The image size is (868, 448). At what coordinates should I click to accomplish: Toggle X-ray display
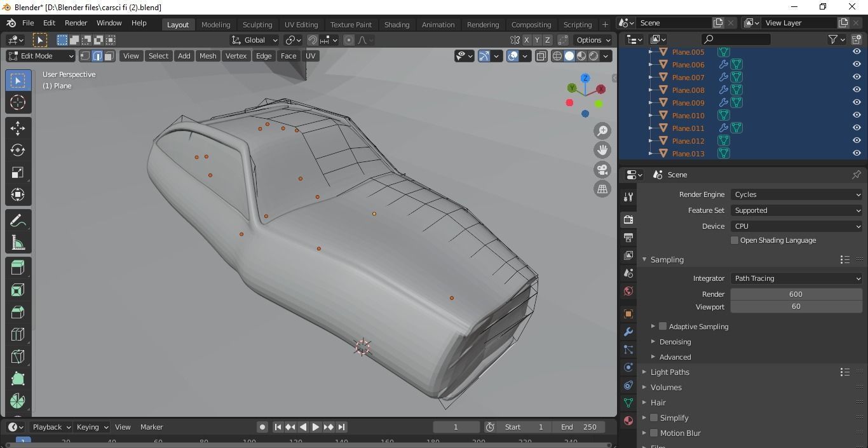coord(541,56)
